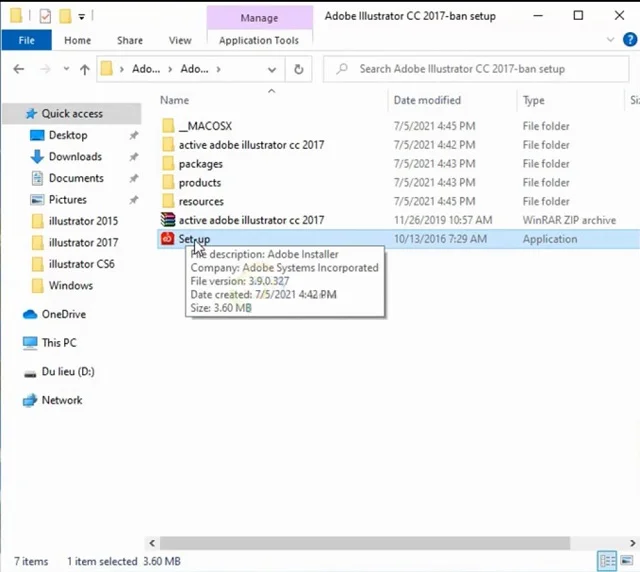Select Quick access in navigation pane
This screenshot has height=572, width=640.
[72, 114]
